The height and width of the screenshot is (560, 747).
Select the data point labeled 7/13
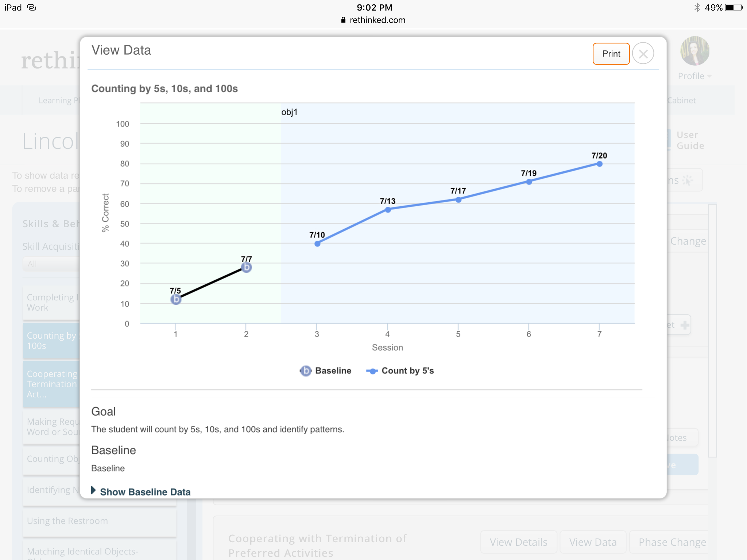coord(387,210)
